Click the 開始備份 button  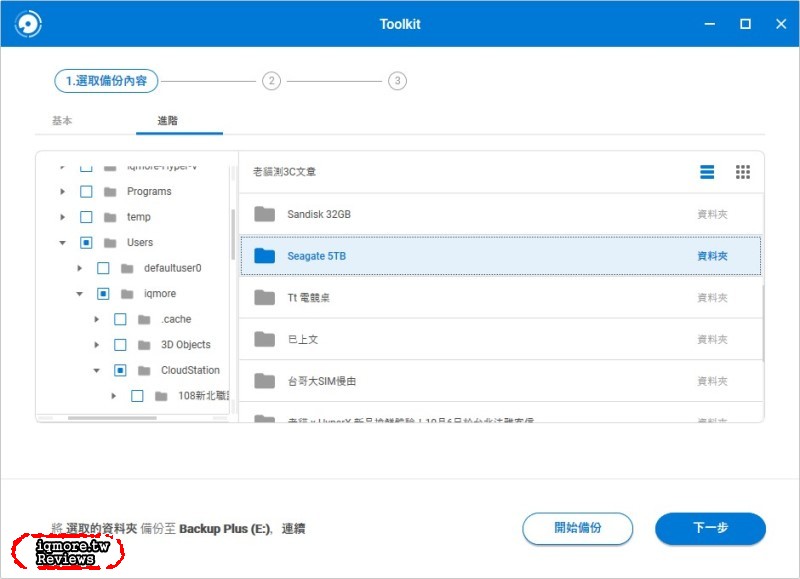578,529
